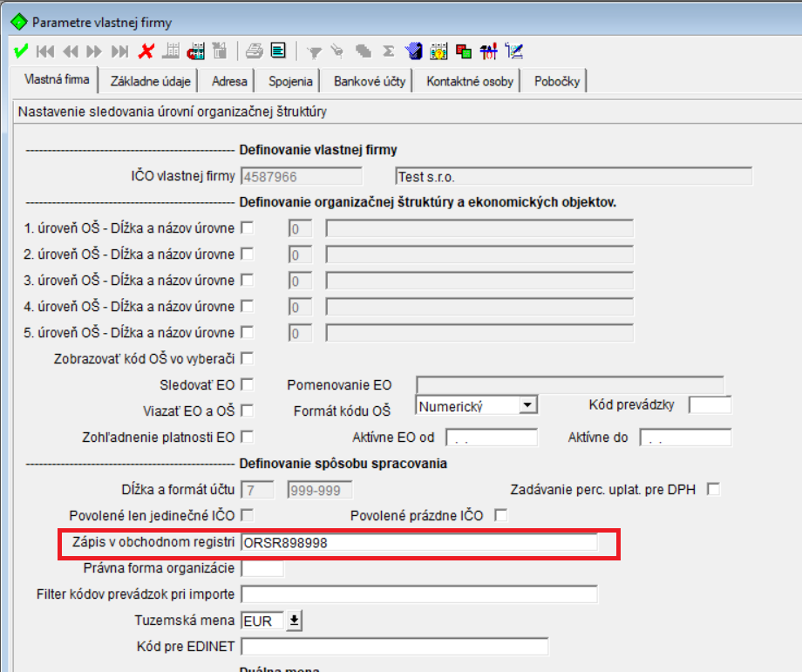Open Formát kódu OŠ Numerický dropdown
Viewport: 802px width, 672px height.
coord(528,405)
